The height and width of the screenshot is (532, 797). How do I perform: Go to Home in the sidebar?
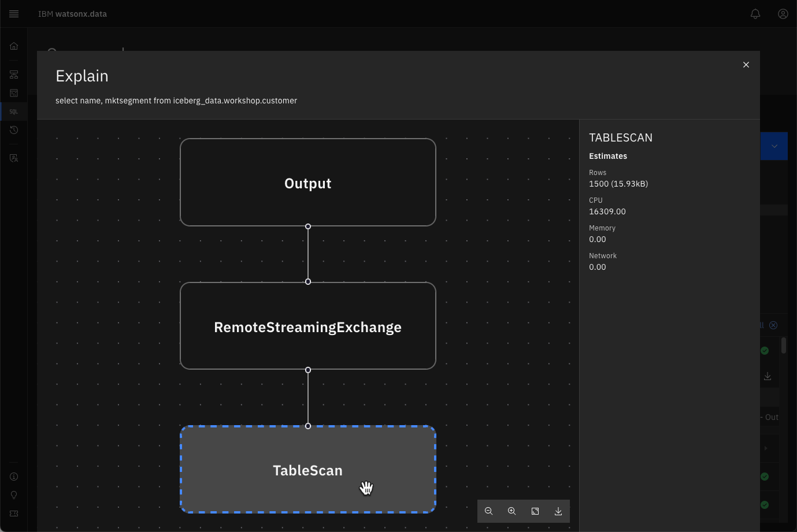coord(14,46)
